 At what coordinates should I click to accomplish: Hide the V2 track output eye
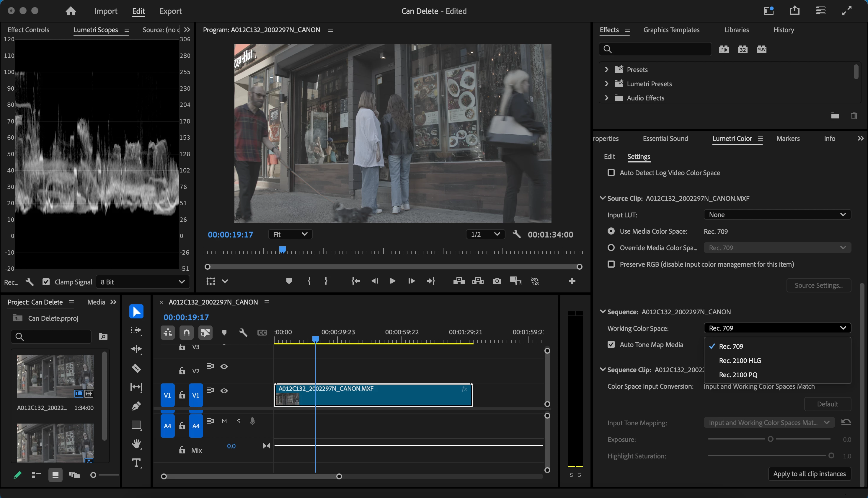pos(224,367)
